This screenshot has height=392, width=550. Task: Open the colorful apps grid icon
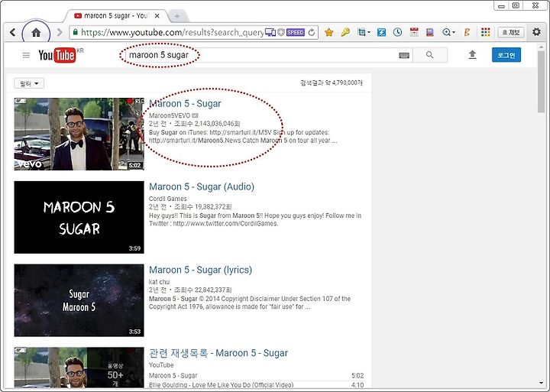click(x=486, y=33)
